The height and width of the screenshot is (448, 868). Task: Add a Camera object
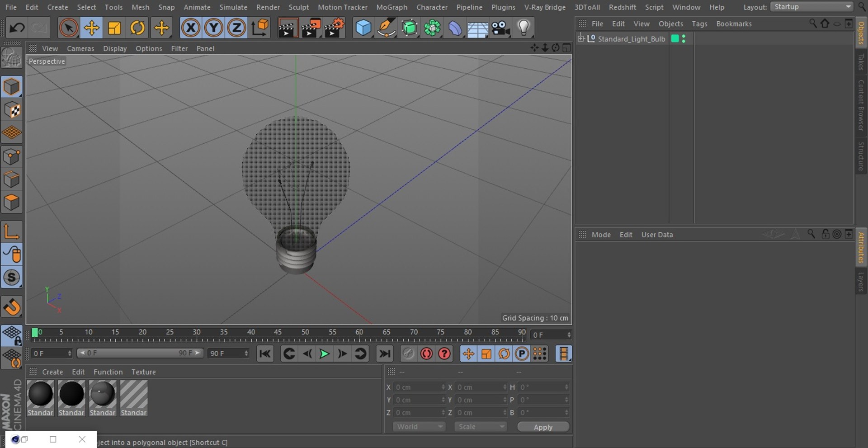tap(501, 28)
